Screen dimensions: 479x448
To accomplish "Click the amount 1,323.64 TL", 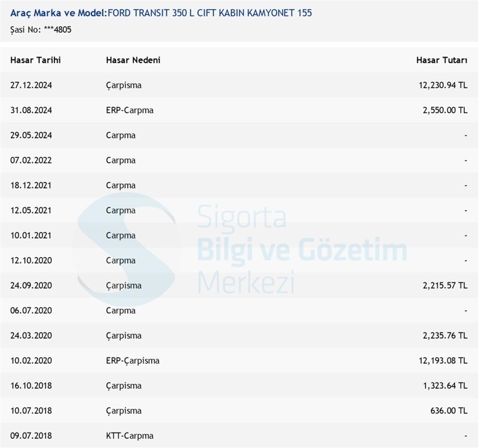I will point(445,385).
